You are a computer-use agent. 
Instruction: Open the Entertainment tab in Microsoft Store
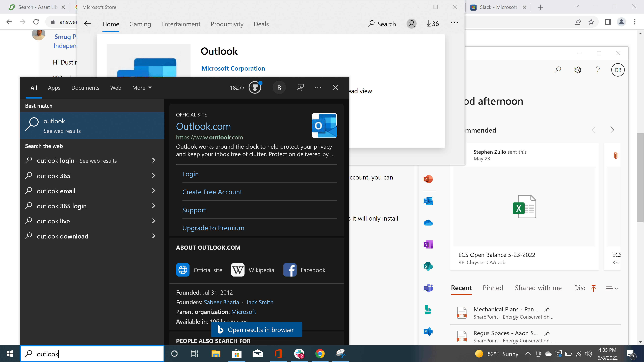coord(181,24)
